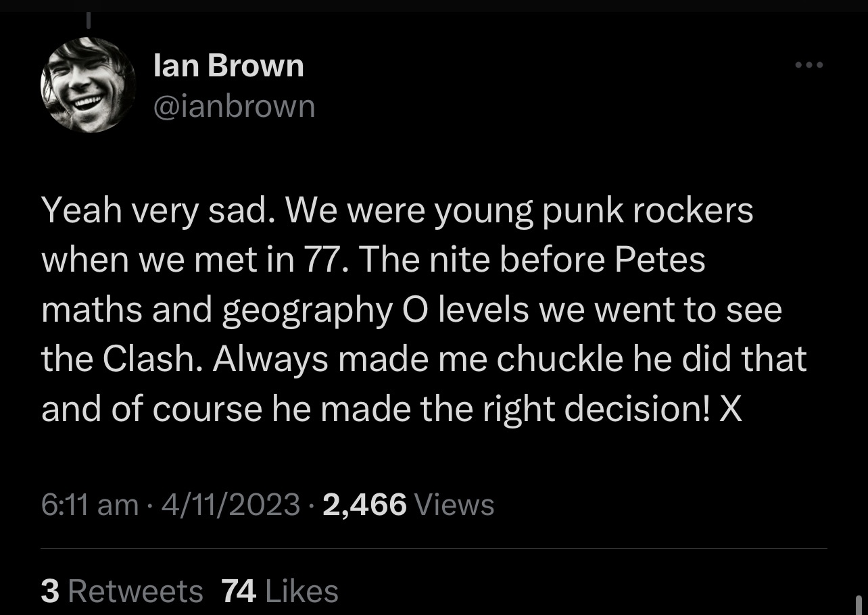This screenshot has height=615, width=868.
Task: Open the three-dot more options menu
Action: pos(809,66)
